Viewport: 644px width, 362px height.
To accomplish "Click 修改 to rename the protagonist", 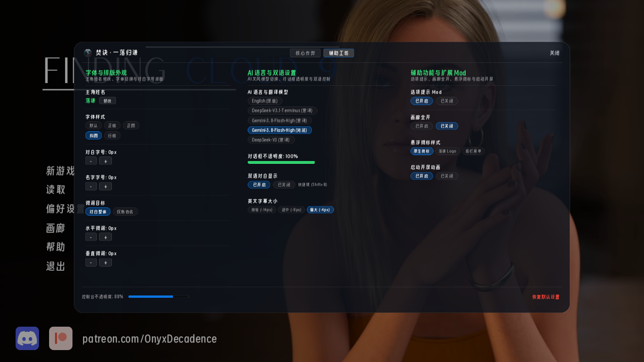I will pyautogui.click(x=108, y=100).
